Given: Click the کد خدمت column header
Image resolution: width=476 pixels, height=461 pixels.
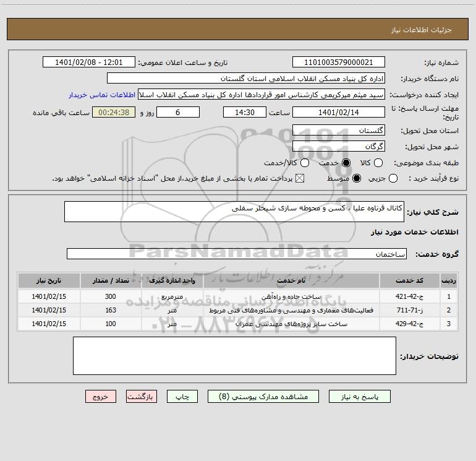Looking at the screenshot, I should pyautogui.click(x=409, y=280).
